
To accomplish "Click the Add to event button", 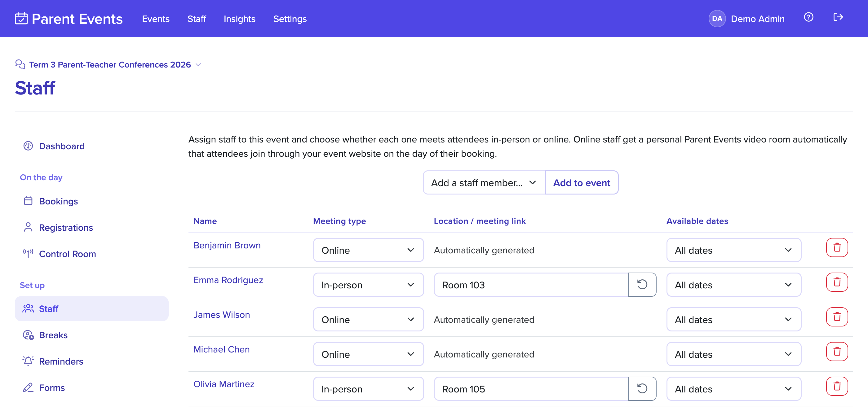I will coord(581,182).
